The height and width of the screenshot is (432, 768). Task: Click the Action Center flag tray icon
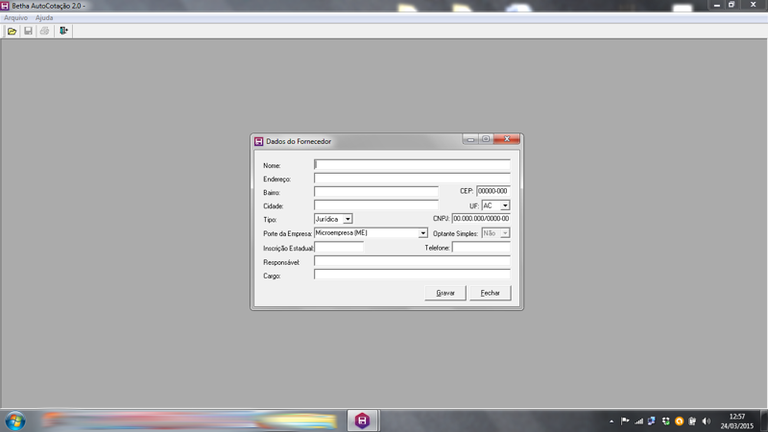(626, 420)
